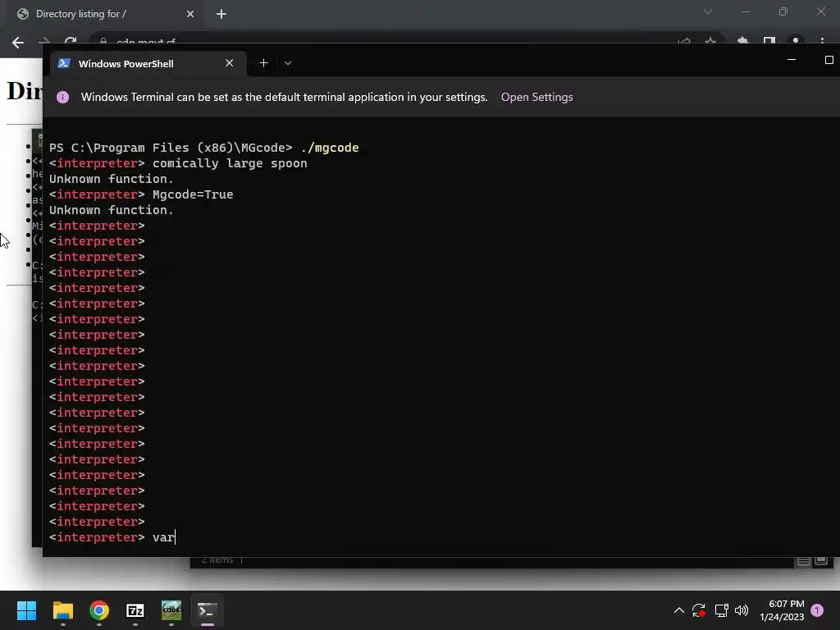The height and width of the screenshot is (630, 840).
Task: Bookmark this page with the star icon
Action: [710, 42]
